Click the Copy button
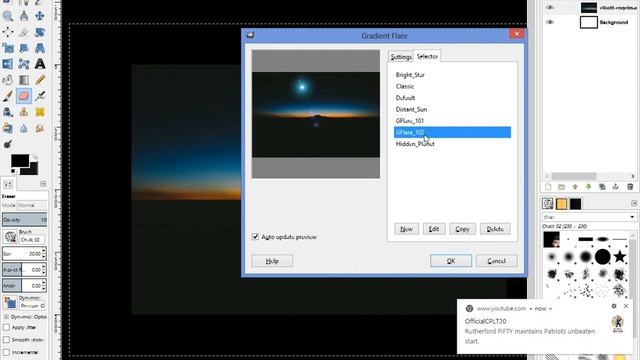Screen dimensions: 640x360 tap(462, 229)
